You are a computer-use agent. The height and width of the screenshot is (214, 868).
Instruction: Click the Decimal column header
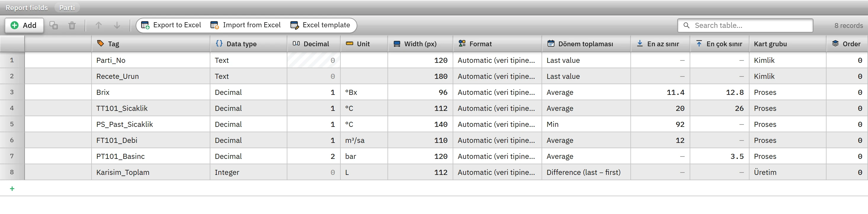point(314,44)
